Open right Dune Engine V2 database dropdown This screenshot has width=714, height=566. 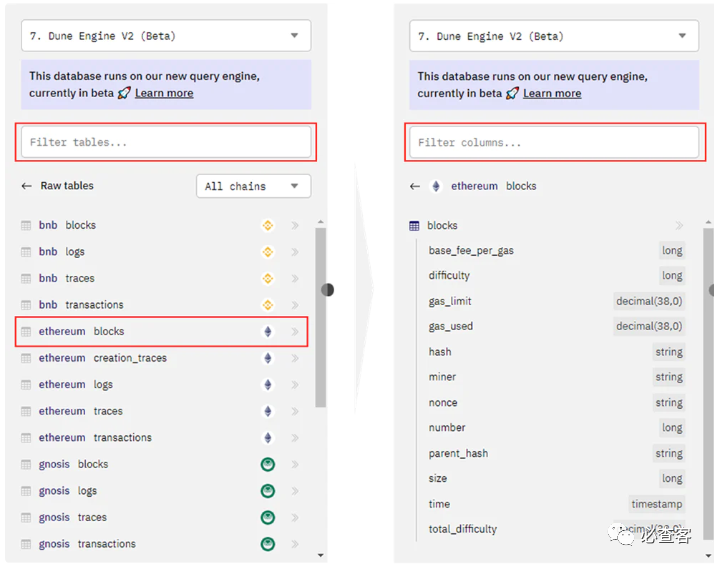point(554,36)
